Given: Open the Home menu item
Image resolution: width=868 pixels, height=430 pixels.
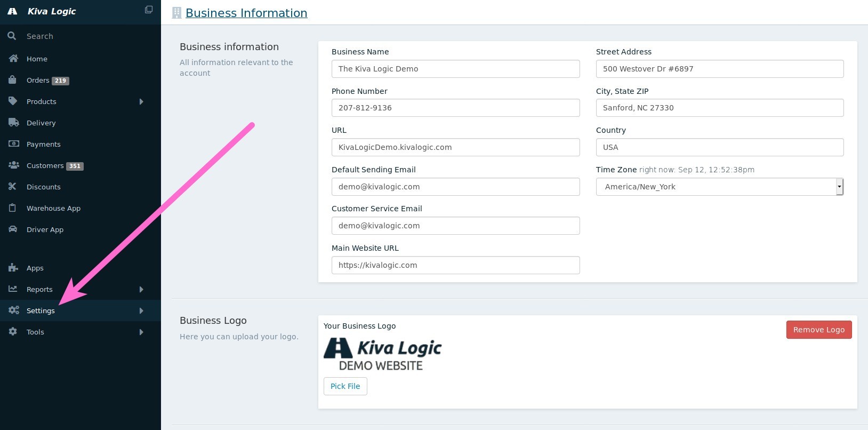Looking at the screenshot, I should pos(81,59).
